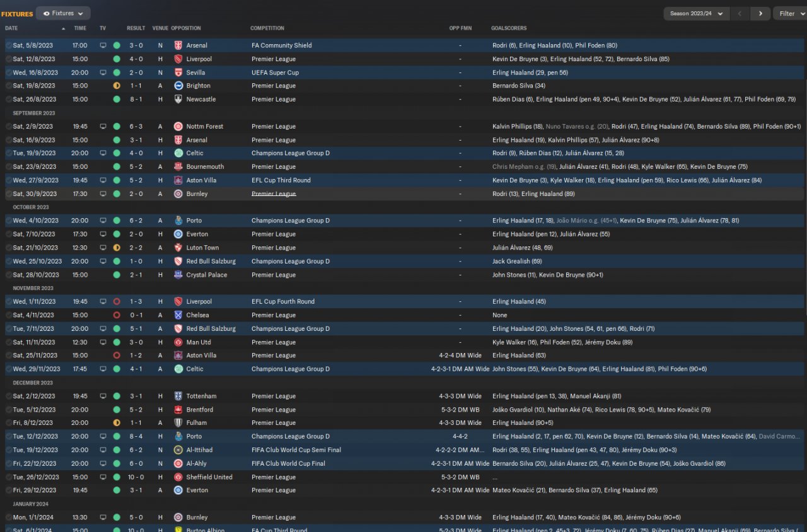Select the Burnley opposition name on 30/9/2023
This screenshot has height=532, width=807.
197,194
